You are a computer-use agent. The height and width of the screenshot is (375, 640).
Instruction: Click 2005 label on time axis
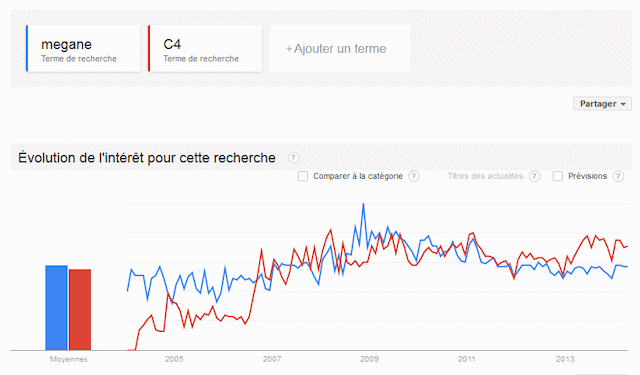tap(174, 359)
